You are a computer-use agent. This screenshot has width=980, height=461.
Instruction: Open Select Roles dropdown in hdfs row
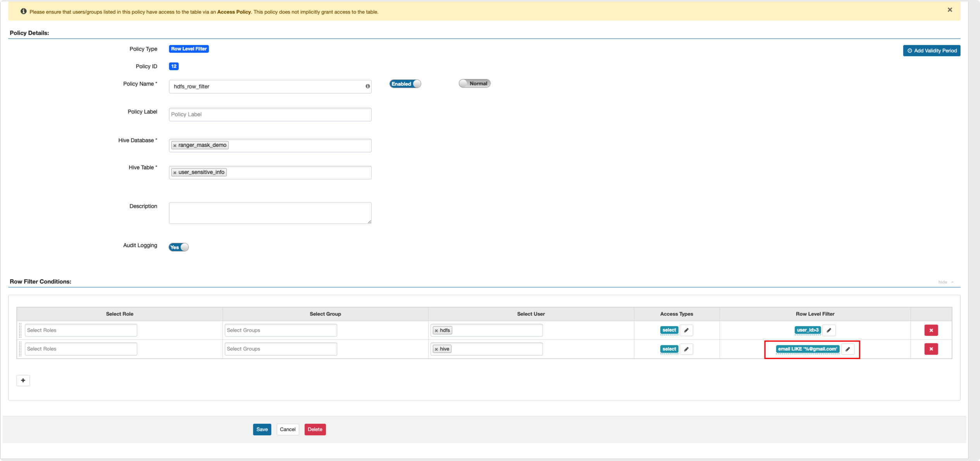click(81, 330)
